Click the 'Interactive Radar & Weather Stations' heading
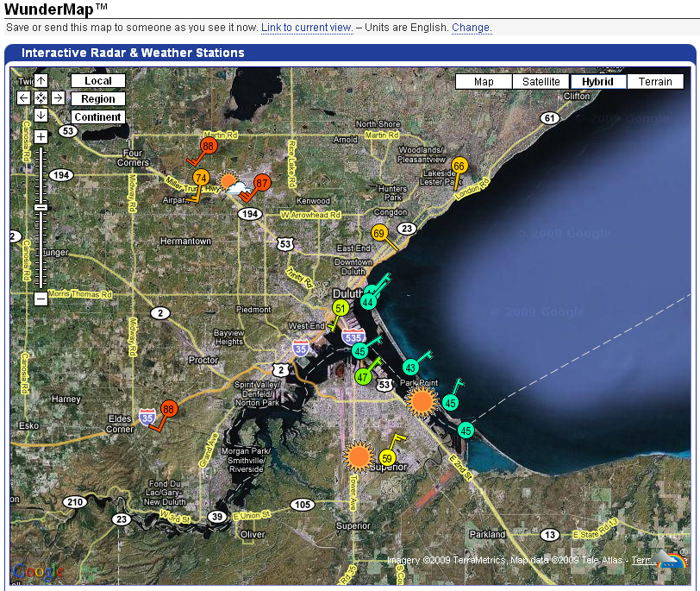Image resolution: width=700 pixels, height=591 pixels. coord(133,53)
